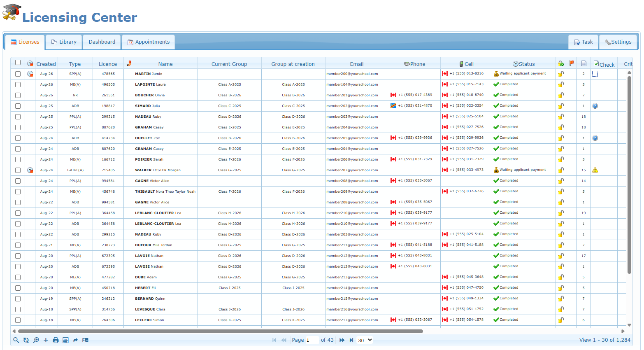This screenshot has width=644, height=350.
Task: Click the padlock icon in MARTIN Jamie row
Action: 561,74
